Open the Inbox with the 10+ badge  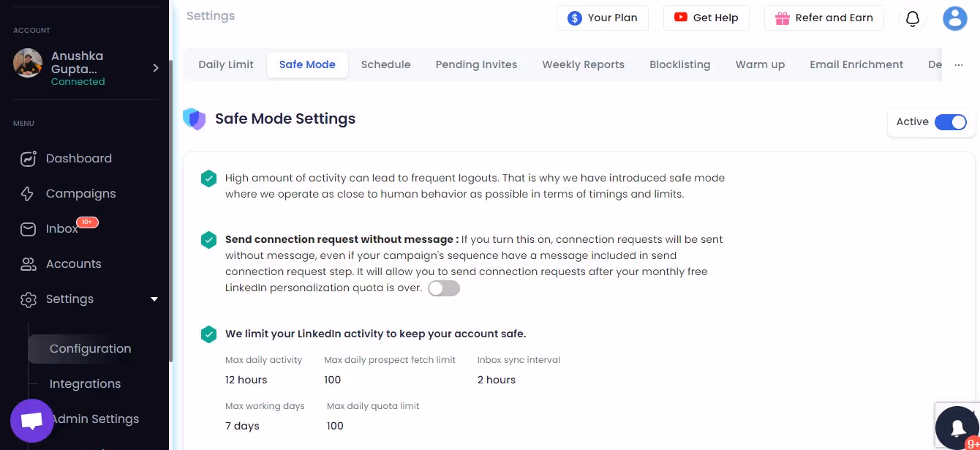click(x=61, y=228)
